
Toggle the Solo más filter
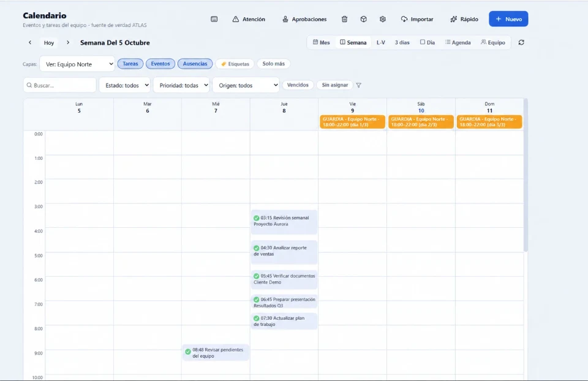[274, 64]
